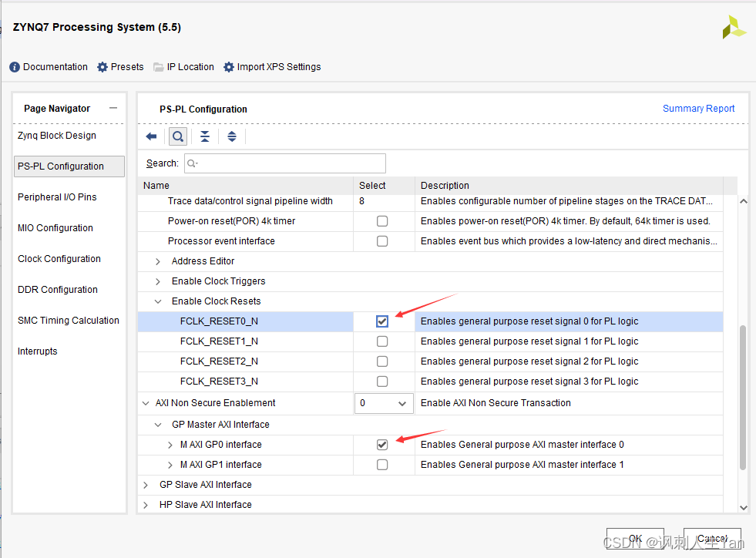Check the FCLK_RESET2_N checkbox
The width and height of the screenshot is (756, 558).
[382, 361]
